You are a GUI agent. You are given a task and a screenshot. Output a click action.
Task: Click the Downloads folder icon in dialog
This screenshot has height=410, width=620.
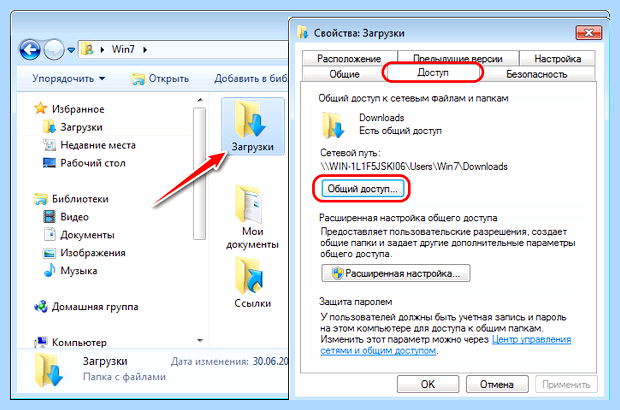click(x=333, y=125)
